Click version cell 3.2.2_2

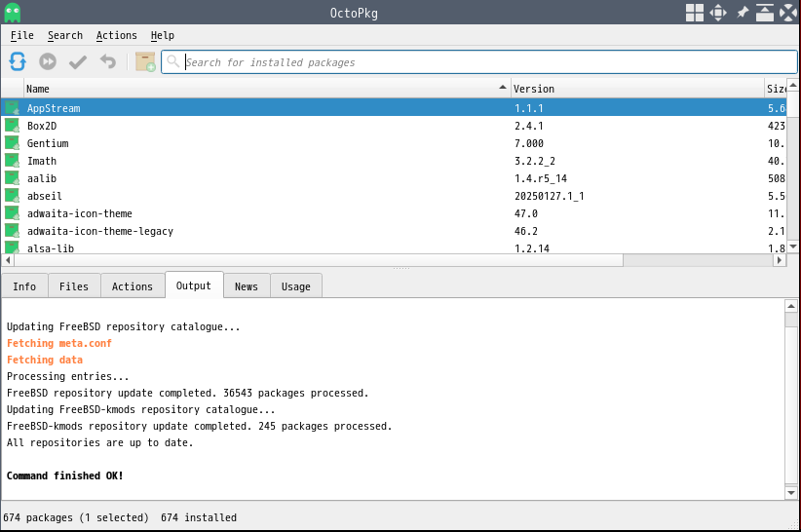(x=534, y=161)
